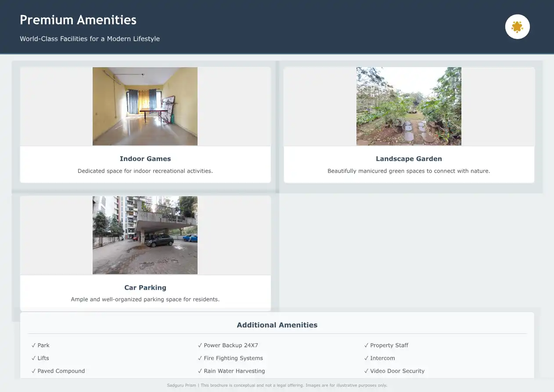Click the Additional Amenities heading

click(x=277, y=325)
